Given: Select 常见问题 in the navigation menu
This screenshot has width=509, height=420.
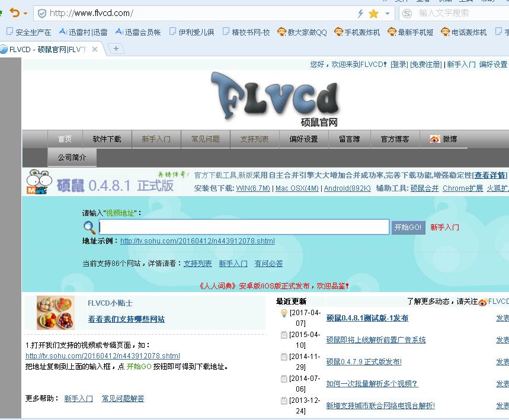Looking at the screenshot, I should click(x=206, y=139).
